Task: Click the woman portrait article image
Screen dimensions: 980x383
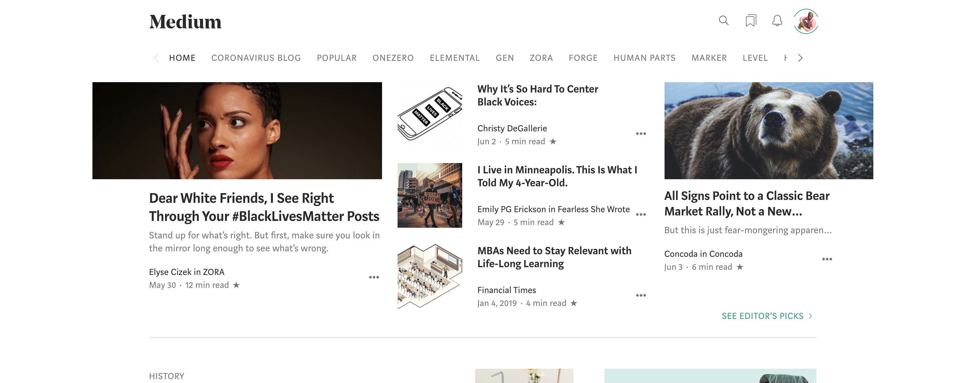Action: (x=237, y=131)
